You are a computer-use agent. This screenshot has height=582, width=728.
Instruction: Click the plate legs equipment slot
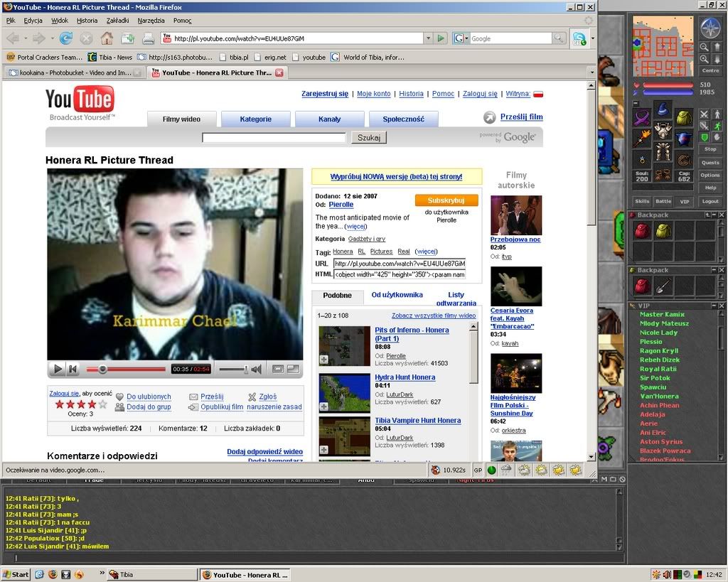point(663,152)
